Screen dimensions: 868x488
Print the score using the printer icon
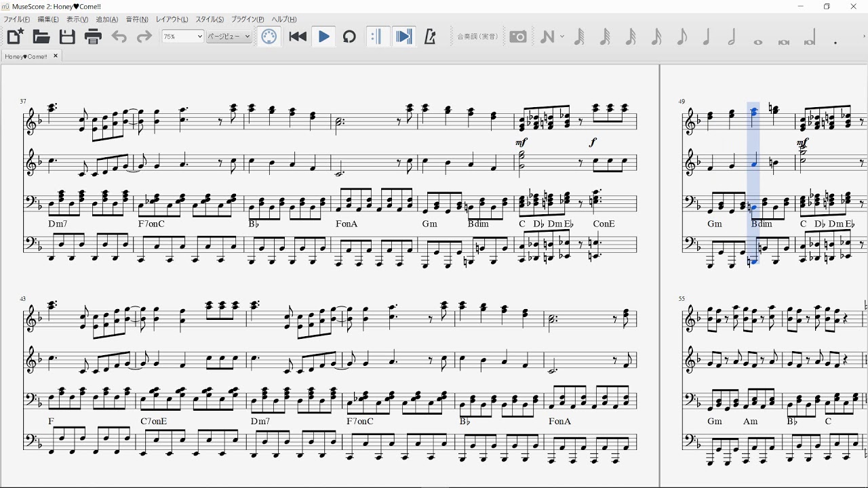(93, 37)
